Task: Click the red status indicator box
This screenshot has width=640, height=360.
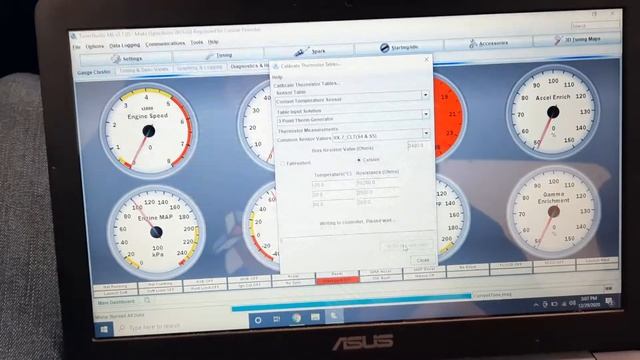Action: (338, 280)
